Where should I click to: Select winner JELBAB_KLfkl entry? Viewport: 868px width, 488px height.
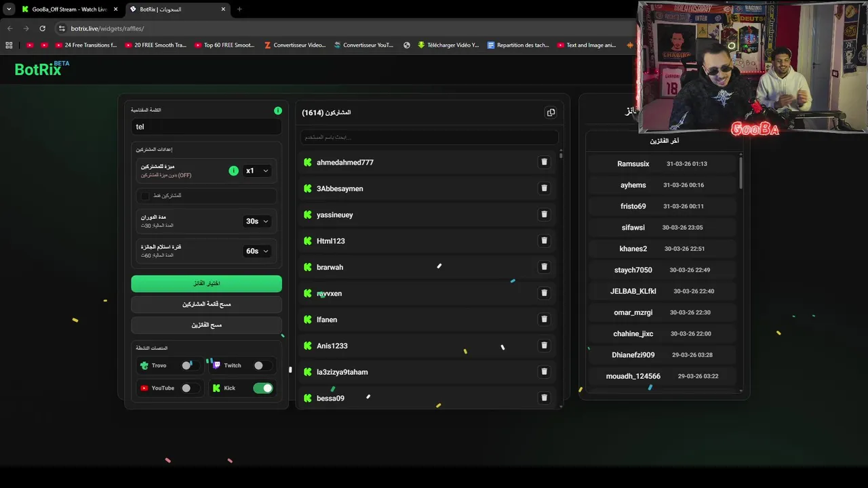tap(663, 291)
